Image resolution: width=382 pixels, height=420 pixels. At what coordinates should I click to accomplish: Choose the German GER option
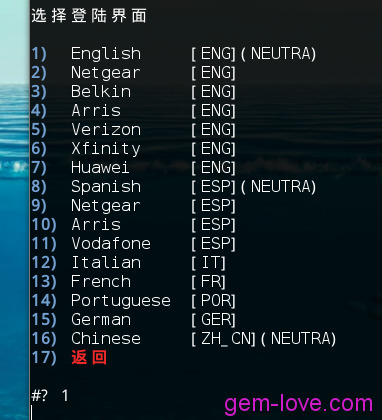pyautogui.click(x=133, y=319)
